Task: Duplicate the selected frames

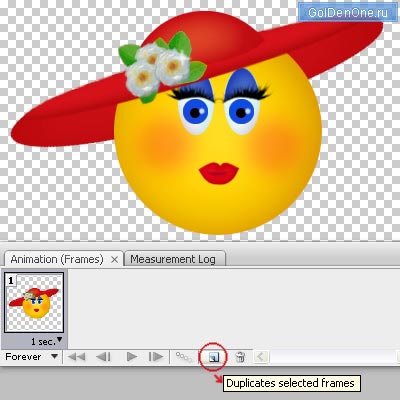Action: point(213,358)
